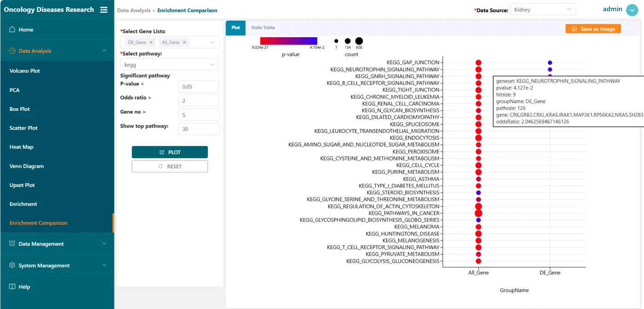The height and width of the screenshot is (309, 644).
Task: Collapse the Data Analysis menu chevron
Action: (104, 51)
